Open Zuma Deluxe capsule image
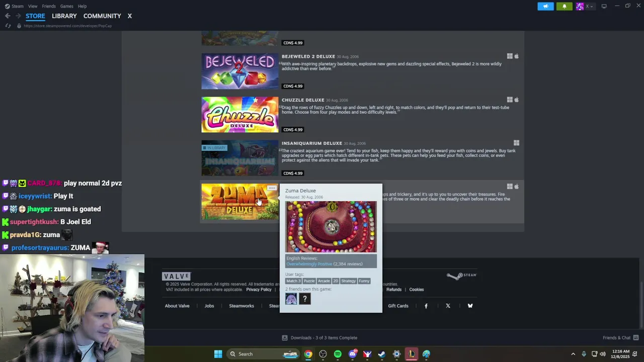Image resolution: width=644 pixels, height=362 pixels. (240, 202)
